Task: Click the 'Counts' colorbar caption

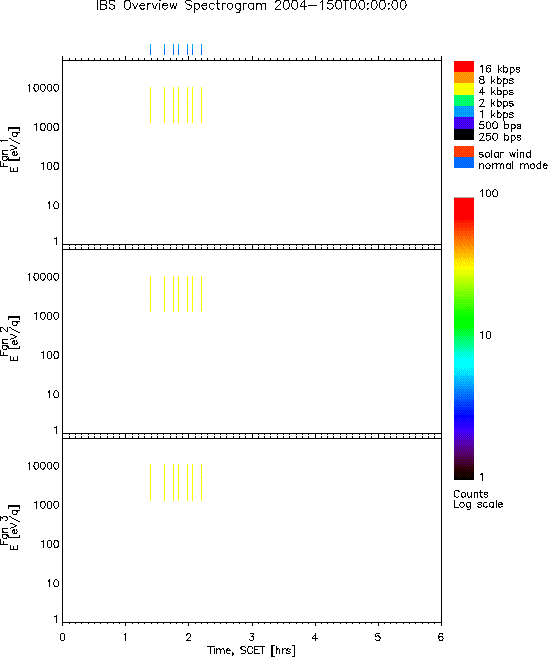Action: [471, 494]
